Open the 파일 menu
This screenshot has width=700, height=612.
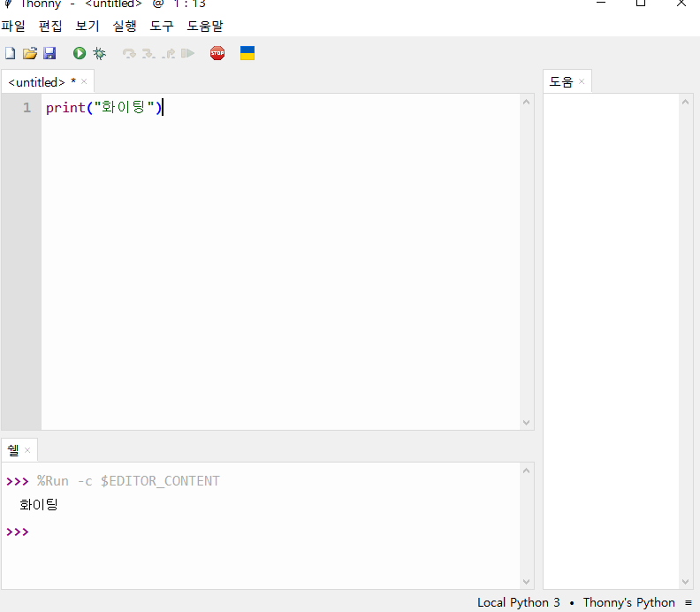click(13, 26)
